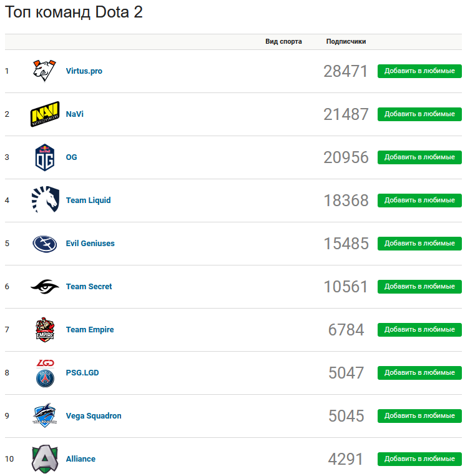Image resolution: width=470 pixels, height=476 pixels.
Task: Click the Alliance team logo
Action: [45, 459]
